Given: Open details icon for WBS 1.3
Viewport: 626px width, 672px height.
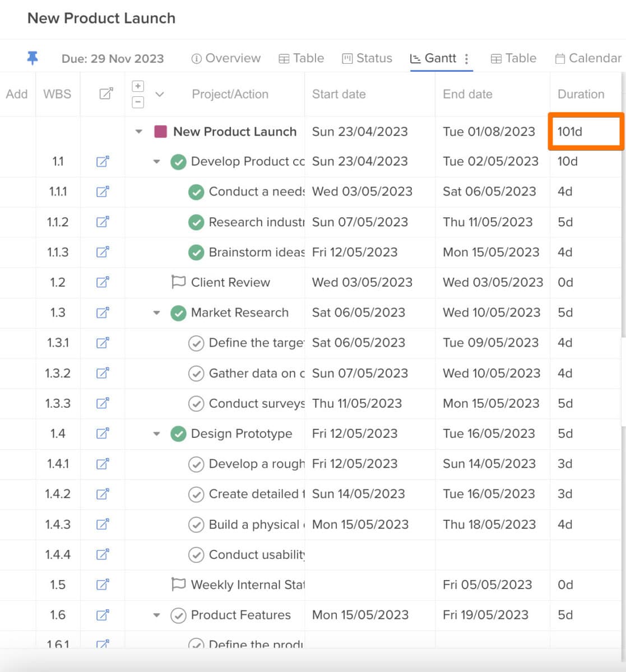Looking at the screenshot, I should (x=103, y=312).
